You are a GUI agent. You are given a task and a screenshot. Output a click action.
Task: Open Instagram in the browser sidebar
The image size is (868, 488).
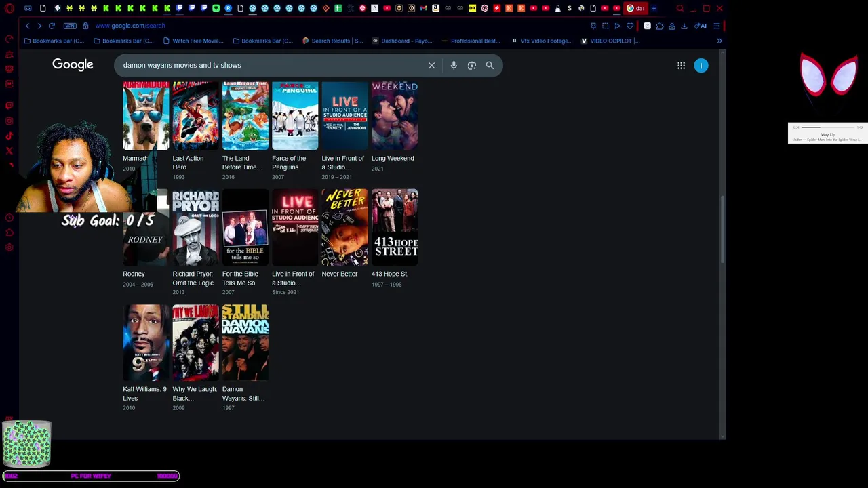(9, 121)
